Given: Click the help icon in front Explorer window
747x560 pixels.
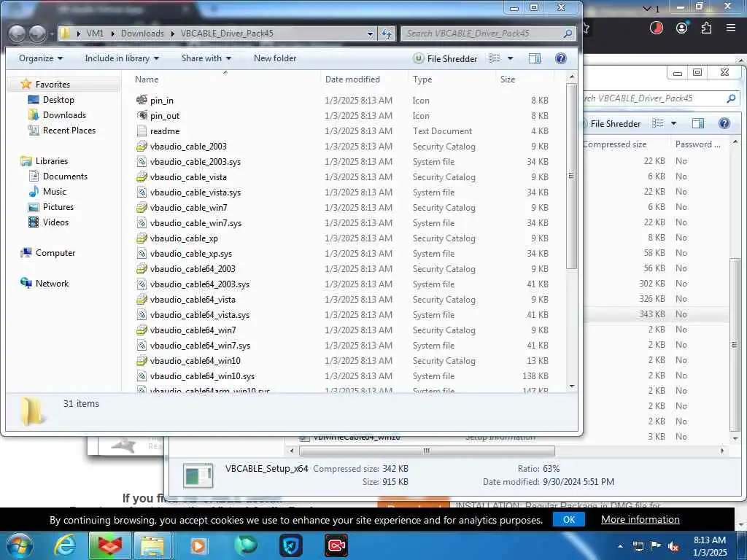Looking at the screenshot, I should click(x=561, y=58).
